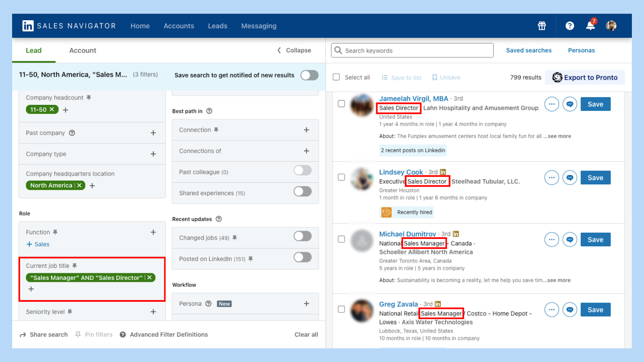644x362 pixels.
Task: Open the help question mark icon
Action: 570,26
